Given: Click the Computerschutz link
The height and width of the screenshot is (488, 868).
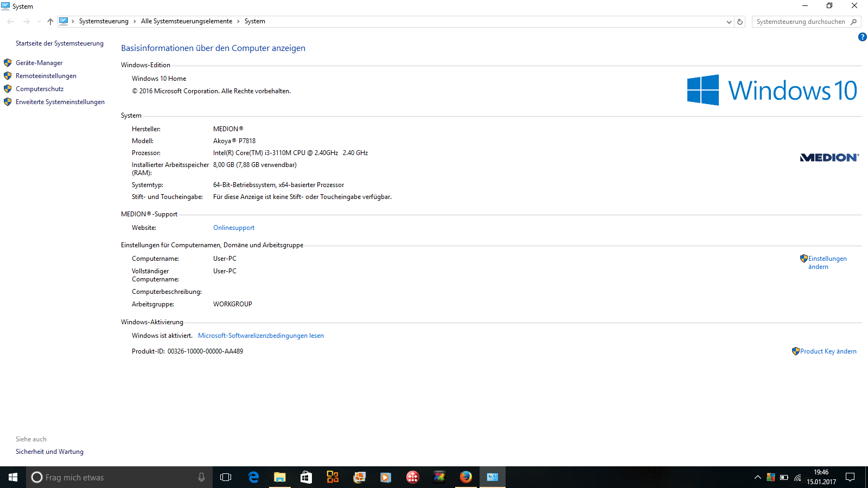Looking at the screenshot, I should (40, 89).
